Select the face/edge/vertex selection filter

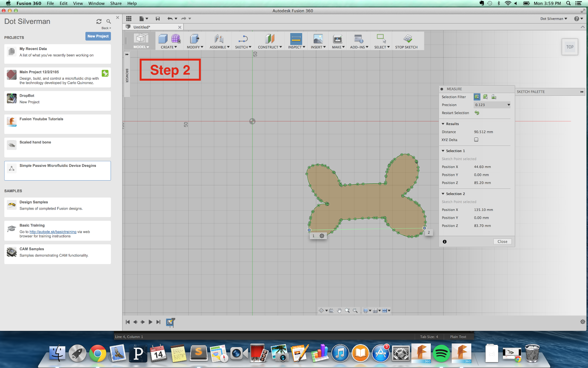477,97
